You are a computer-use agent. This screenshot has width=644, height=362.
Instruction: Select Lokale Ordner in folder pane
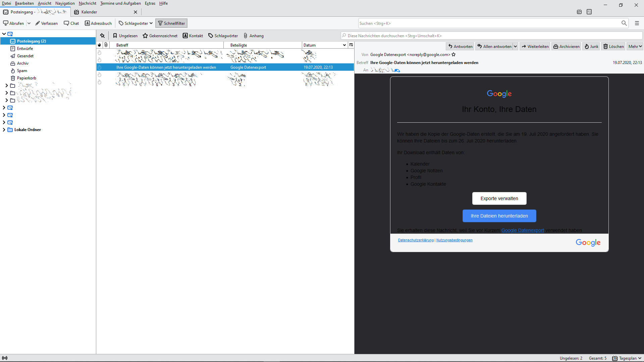(x=28, y=130)
